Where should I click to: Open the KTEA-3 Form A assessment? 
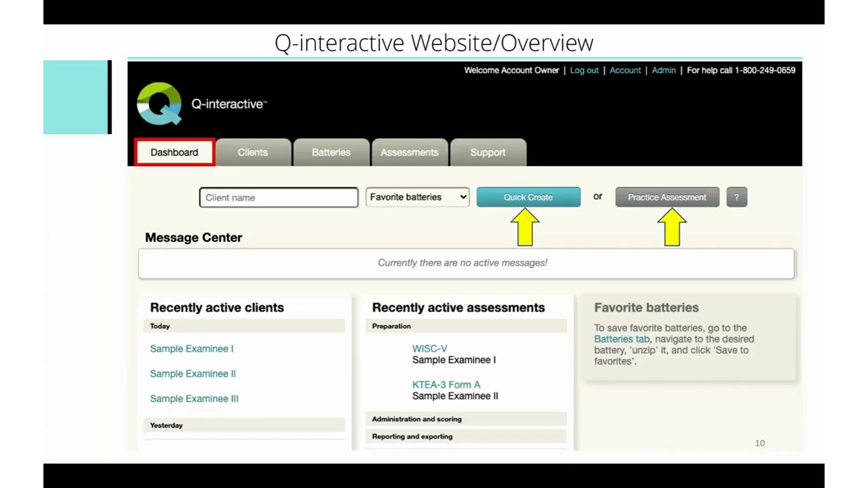coord(446,384)
